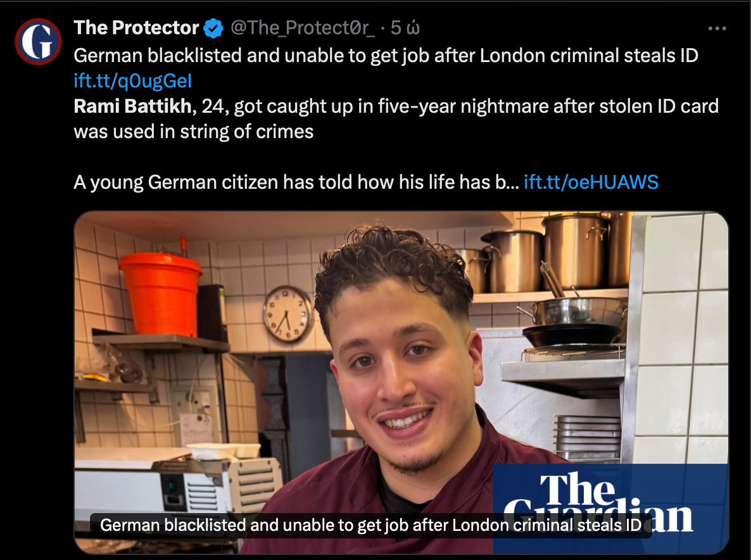Screen dimensions: 751x560
Task: Follow the ift.tt/q0ugGeI link
Action: [133, 81]
